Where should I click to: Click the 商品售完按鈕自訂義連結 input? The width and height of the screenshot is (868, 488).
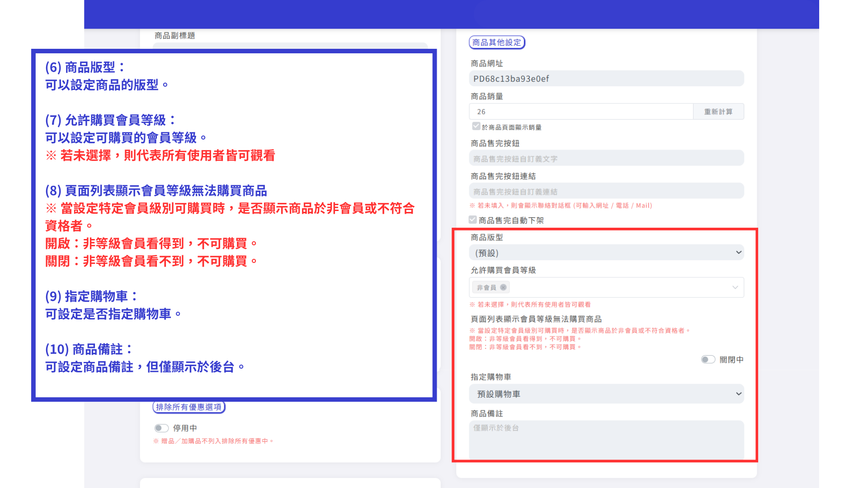606,192
